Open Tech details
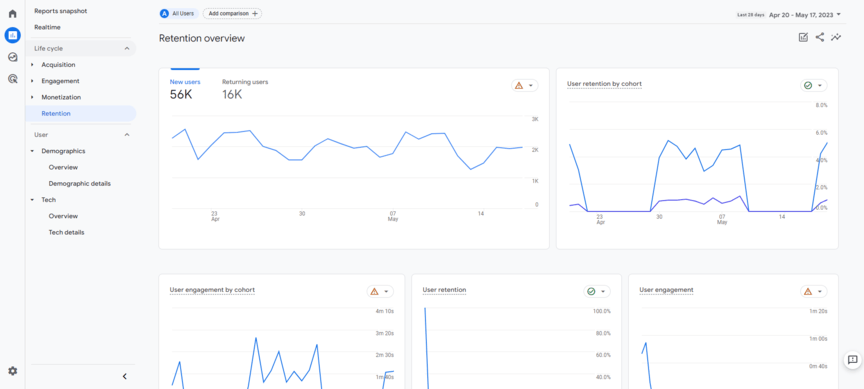The width and height of the screenshot is (864, 389). click(x=66, y=233)
